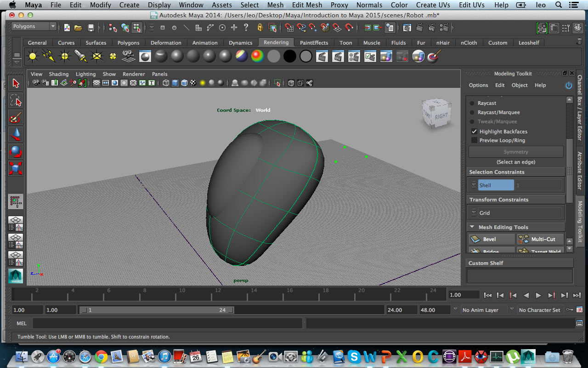This screenshot has height=368, width=588.
Task: Click the 3D Paint tool icon
Action: [x=434, y=57]
